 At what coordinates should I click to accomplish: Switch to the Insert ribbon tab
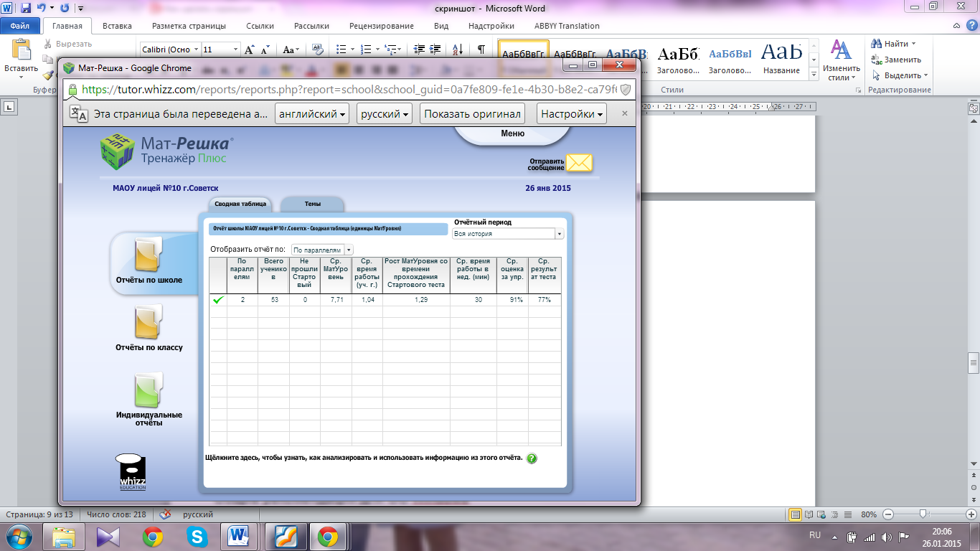[117, 26]
